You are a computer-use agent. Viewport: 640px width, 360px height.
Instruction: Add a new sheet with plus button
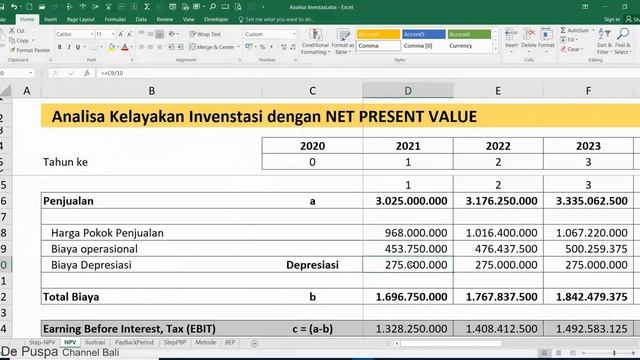[x=254, y=343]
